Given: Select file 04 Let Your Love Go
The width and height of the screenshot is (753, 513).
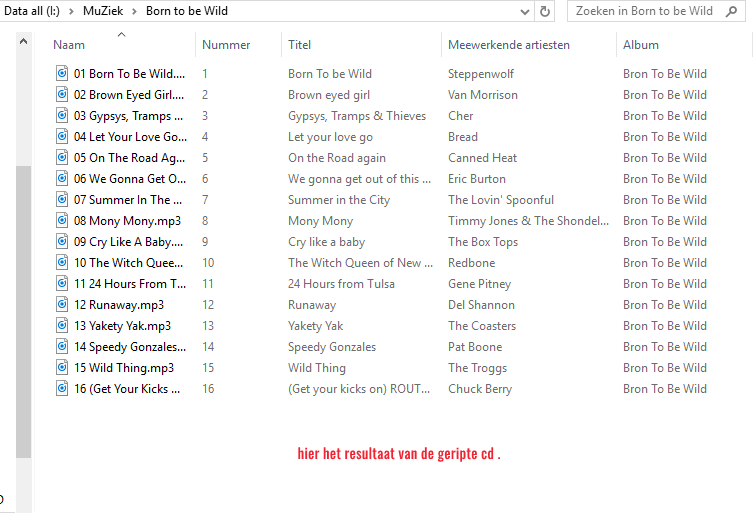Looking at the screenshot, I should pos(130,137).
